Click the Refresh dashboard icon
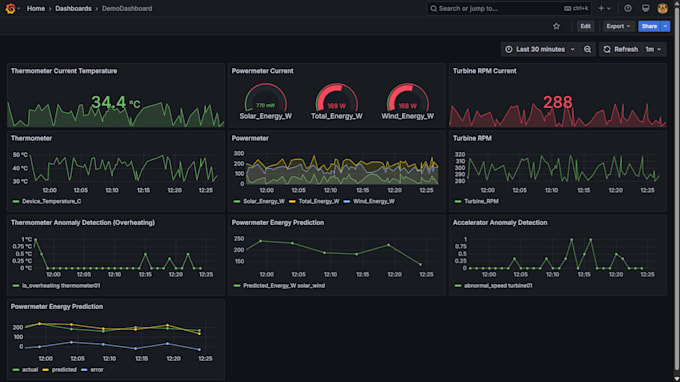Viewport: 680px width, 382px height. click(607, 49)
